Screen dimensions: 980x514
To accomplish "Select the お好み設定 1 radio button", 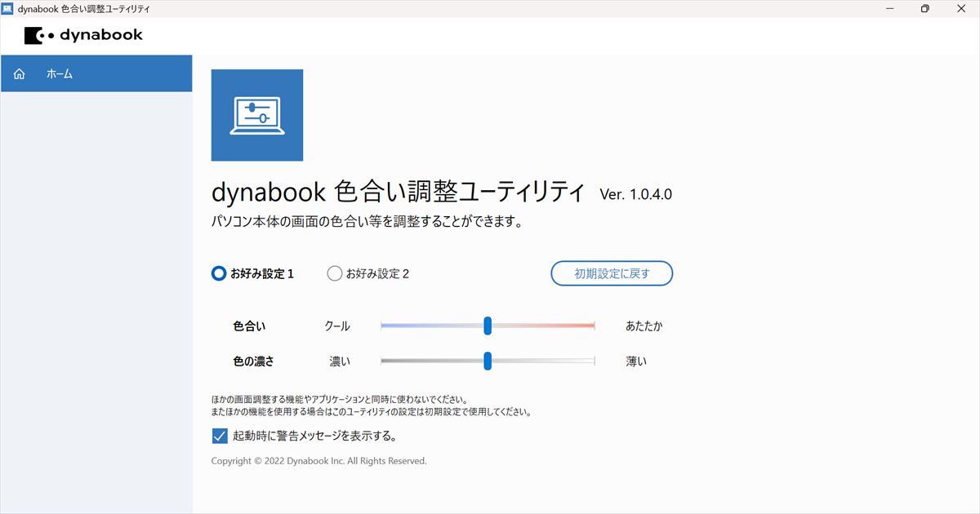I will (x=219, y=274).
